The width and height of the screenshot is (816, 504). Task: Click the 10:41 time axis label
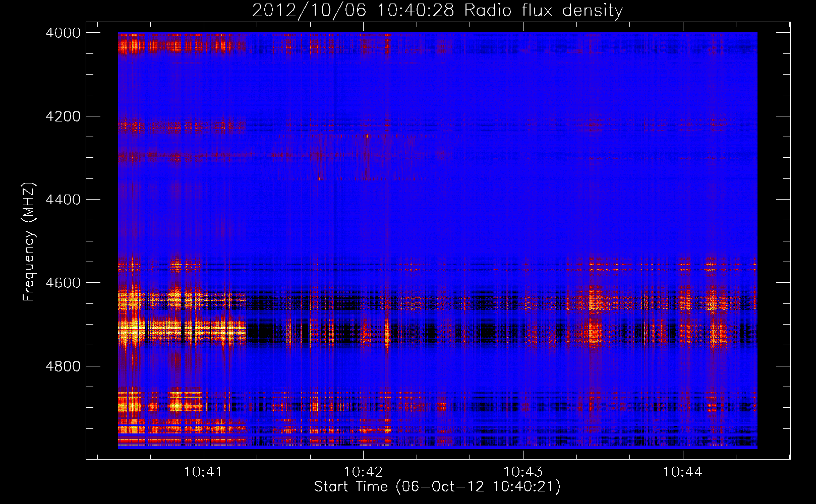click(x=203, y=472)
